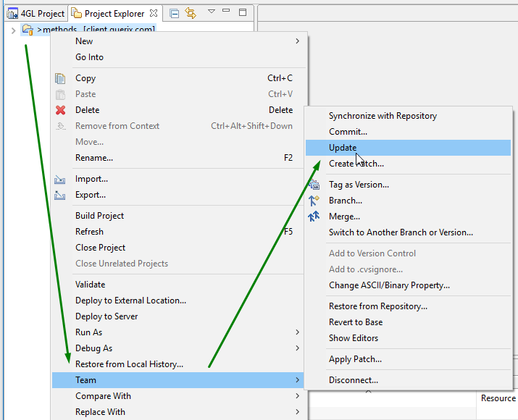Click the Import icon in context menu
Image resolution: width=518 pixels, height=420 pixels.
pos(61,179)
